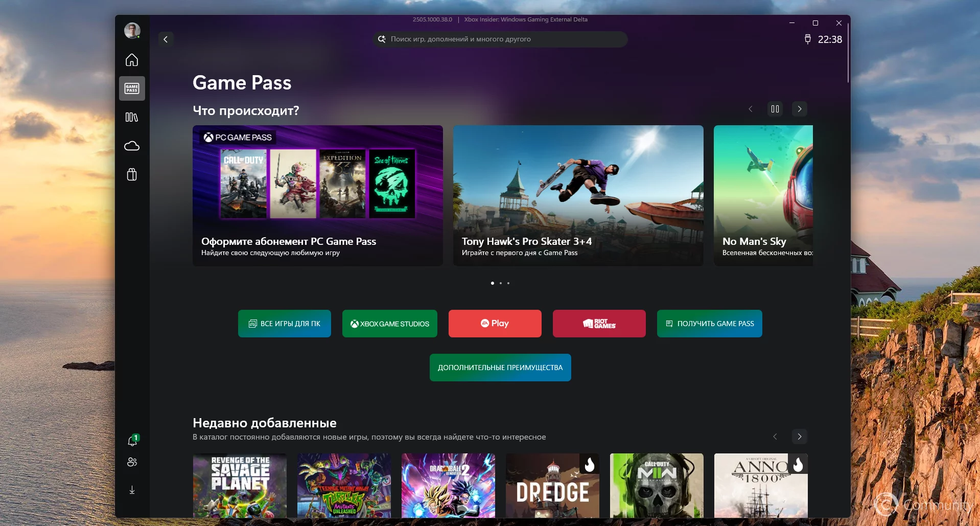The width and height of the screenshot is (980, 526).
Task: Click the back arrow button
Action: [166, 39]
